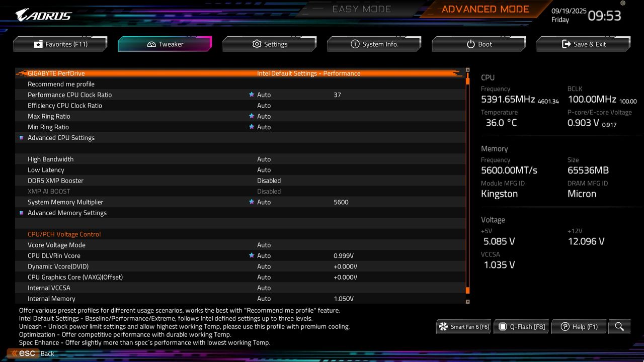This screenshot has height=362, width=644.
Task: Toggle the favorite star next to Max Ring Ratio
Action: (x=252, y=116)
